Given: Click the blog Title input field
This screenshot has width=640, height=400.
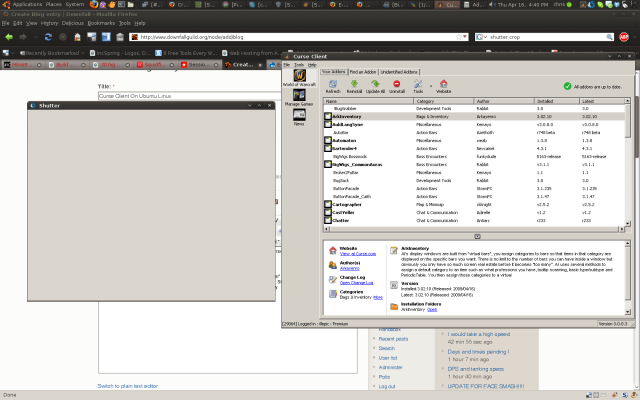Looking at the screenshot, I should [x=190, y=96].
